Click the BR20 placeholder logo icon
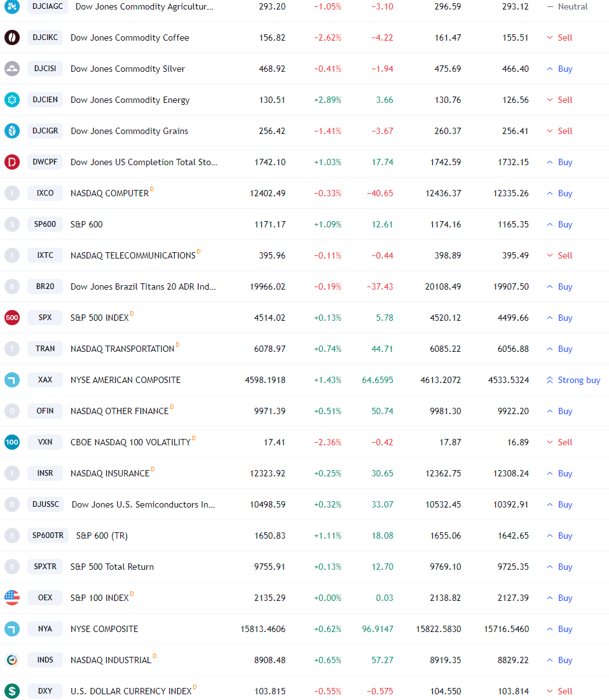 (12, 286)
